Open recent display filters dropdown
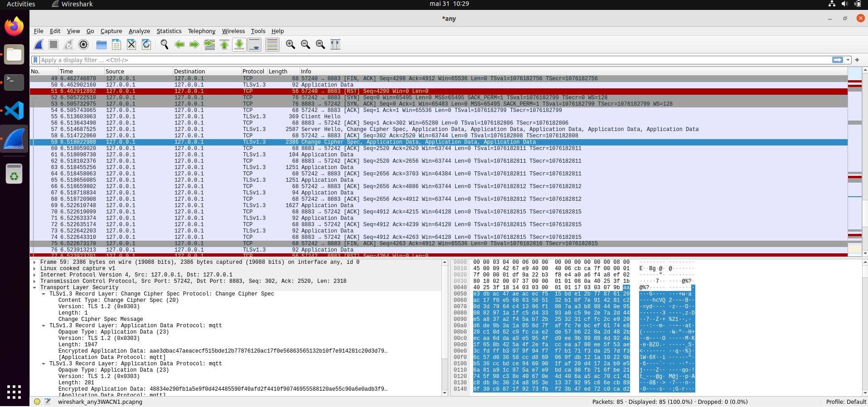 [x=848, y=60]
